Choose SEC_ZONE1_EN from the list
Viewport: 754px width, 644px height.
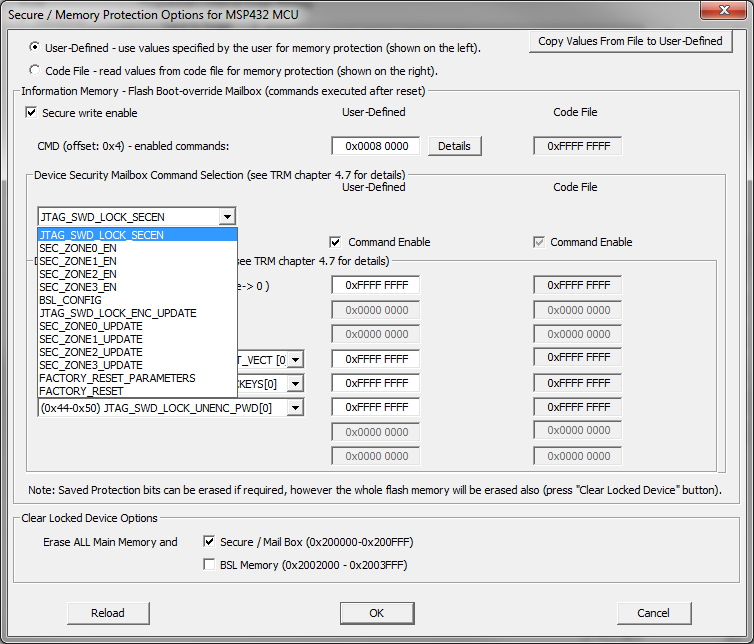point(138,261)
